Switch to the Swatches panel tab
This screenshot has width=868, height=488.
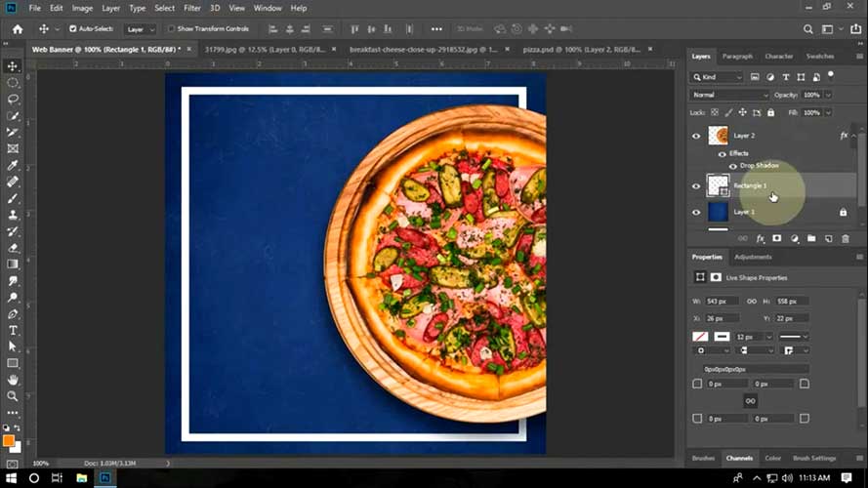pyautogui.click(x=820, y=57)
